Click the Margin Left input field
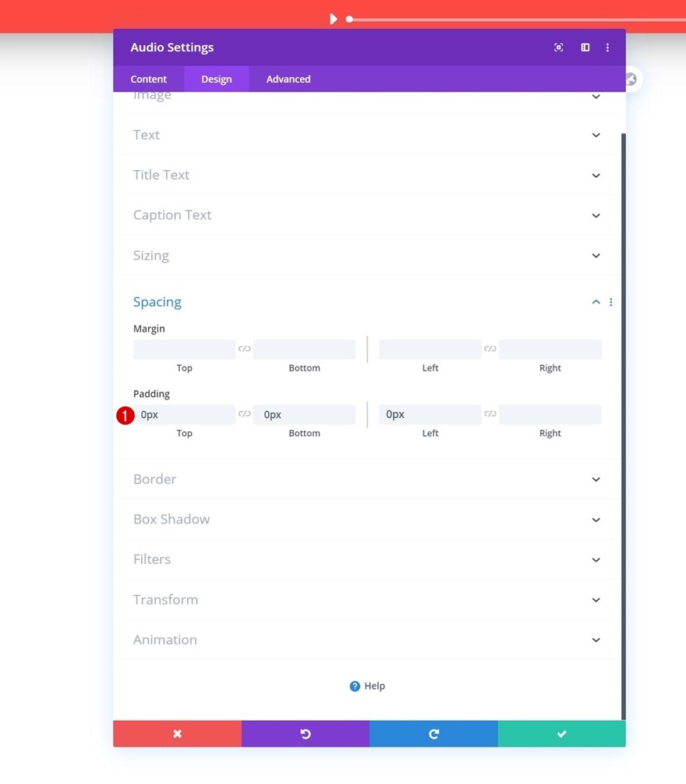Image resolution: width=686 pixels, height=784 pixels. [x=430, y=349]
